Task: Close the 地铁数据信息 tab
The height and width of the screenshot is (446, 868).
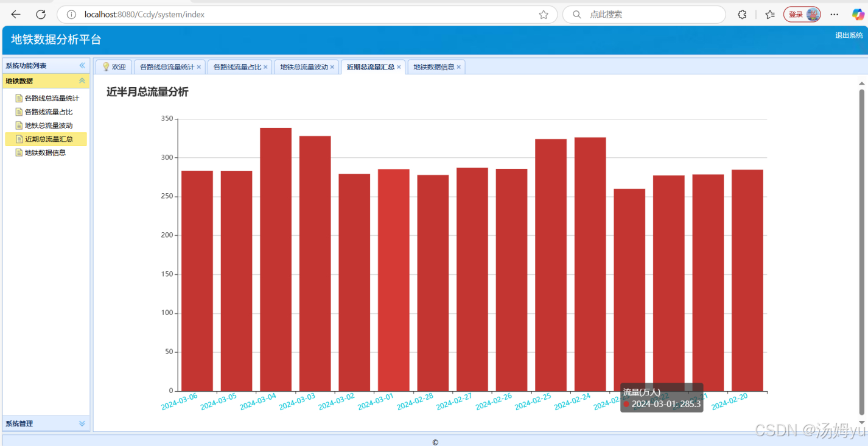Action: click(459, 67)
